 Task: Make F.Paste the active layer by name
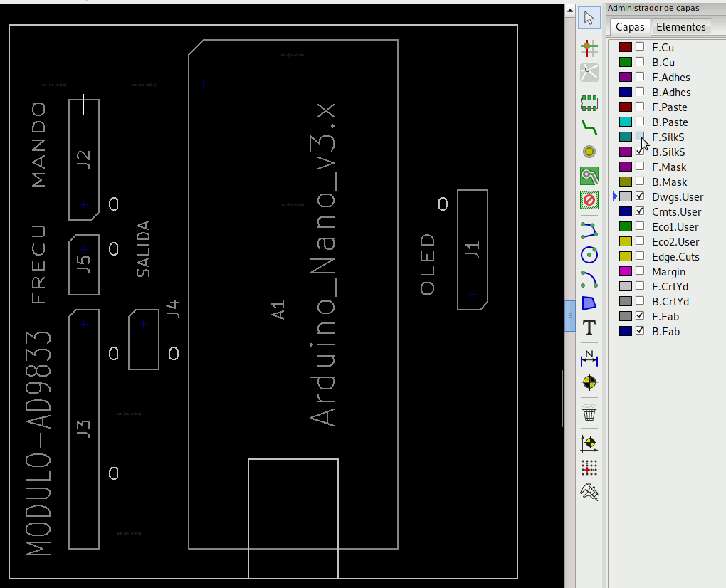click(x=670, y=107)
